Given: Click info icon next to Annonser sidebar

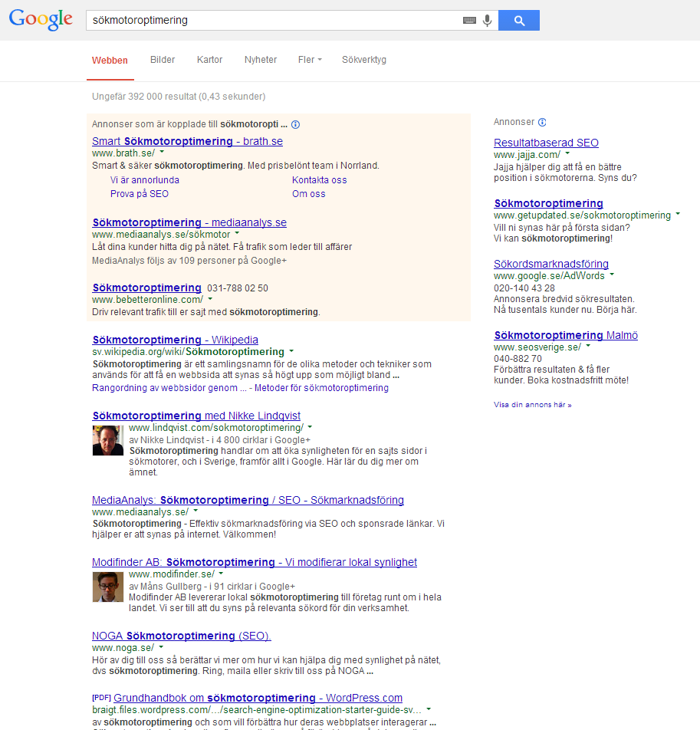Looking at the screenshot, I should click(x=542, y=122).
